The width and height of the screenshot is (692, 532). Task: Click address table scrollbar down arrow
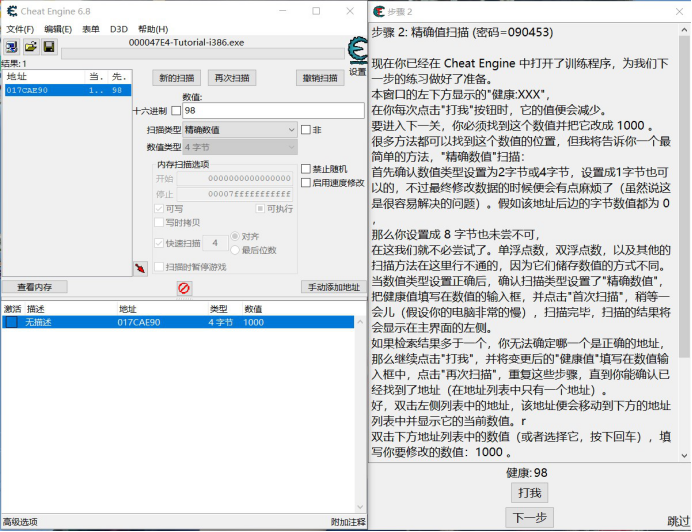(x=360, y=507)
